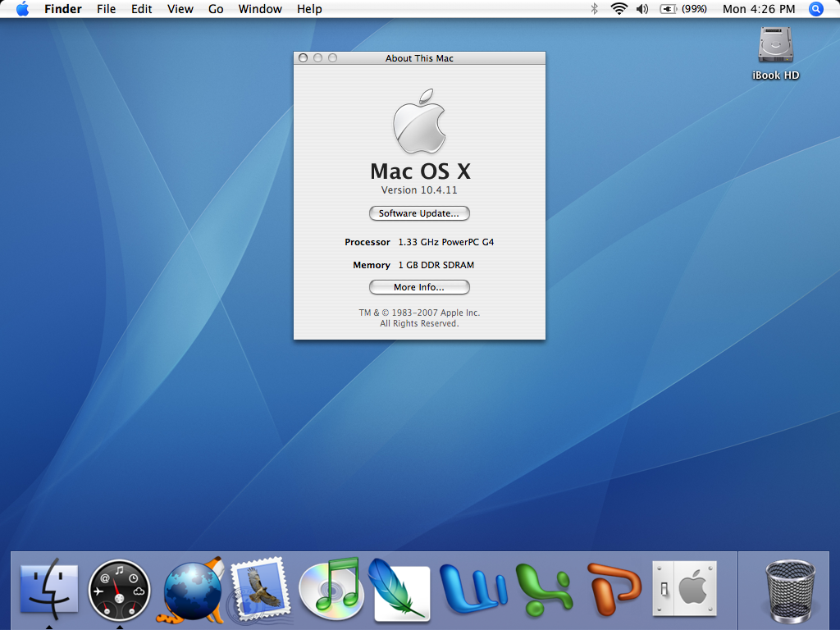Click the volume speaker icon

click(x=642, y=9)
